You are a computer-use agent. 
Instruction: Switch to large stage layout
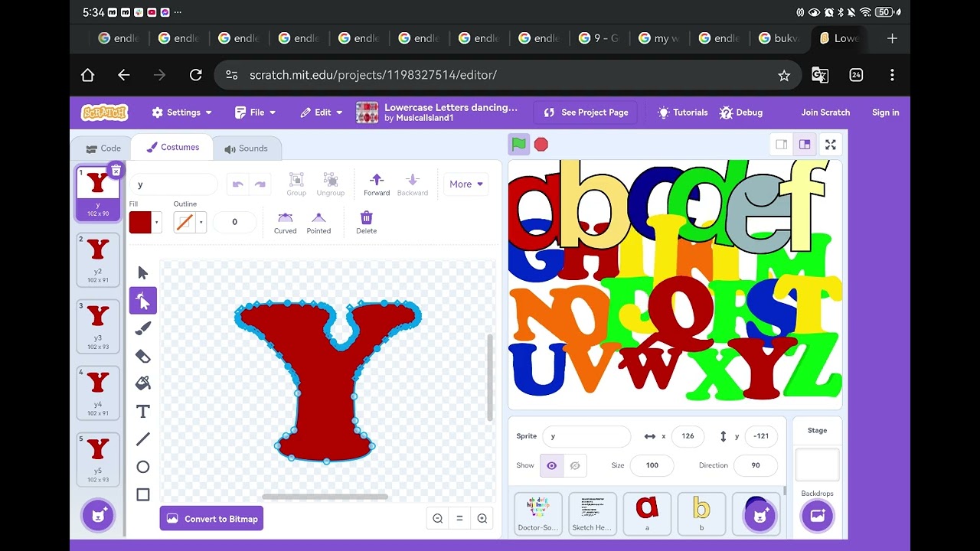(805, 145)
